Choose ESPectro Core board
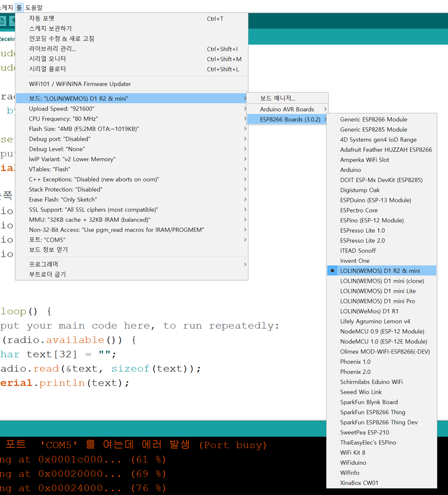 (382, 210)
